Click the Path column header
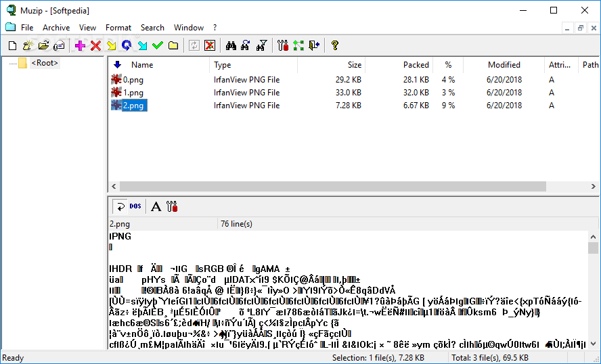This screenshot has height=364, width=601. [589, 65]
